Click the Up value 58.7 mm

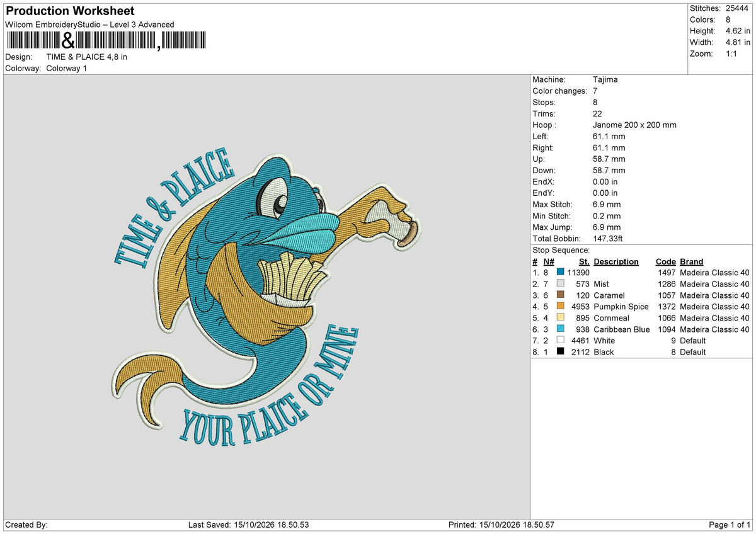[609, 159]
